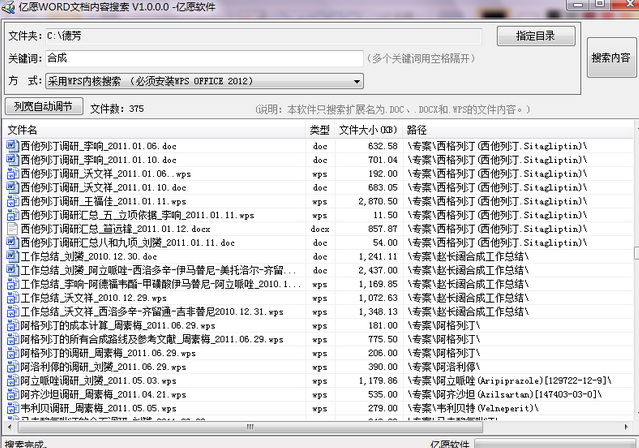639x448 pixels.
Task: Click wps icon of 西他列汀调研_沃文祥_2011.01.06..wps
Action: [x=13, y=173]
